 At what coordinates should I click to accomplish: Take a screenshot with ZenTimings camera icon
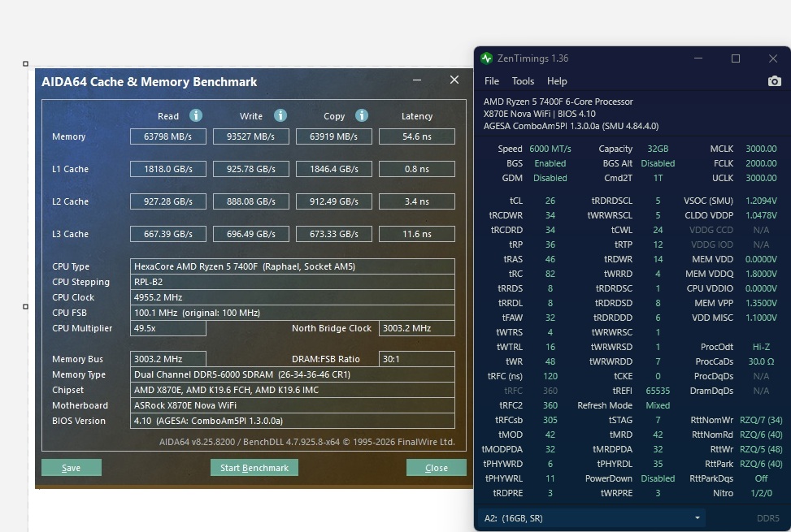pyautogui.click(x=775, y=81)
